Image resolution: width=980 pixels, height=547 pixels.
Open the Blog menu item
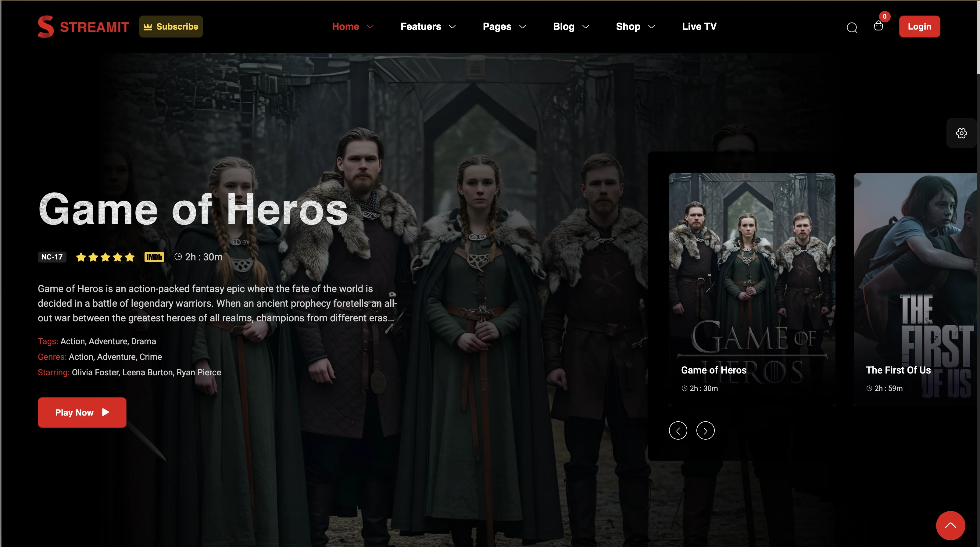[563, 27]
